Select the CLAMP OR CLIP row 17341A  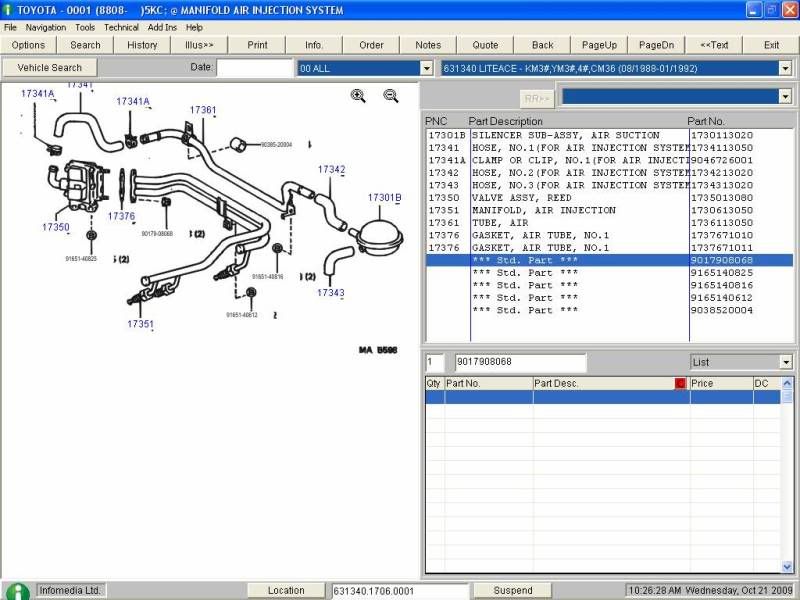[609, 160]
